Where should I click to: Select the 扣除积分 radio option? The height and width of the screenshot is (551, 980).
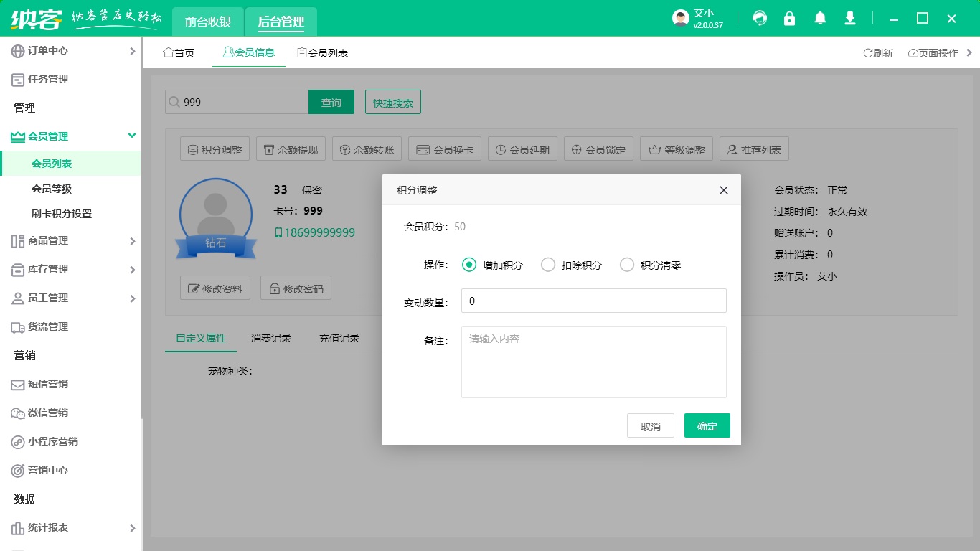click(548, 265)
